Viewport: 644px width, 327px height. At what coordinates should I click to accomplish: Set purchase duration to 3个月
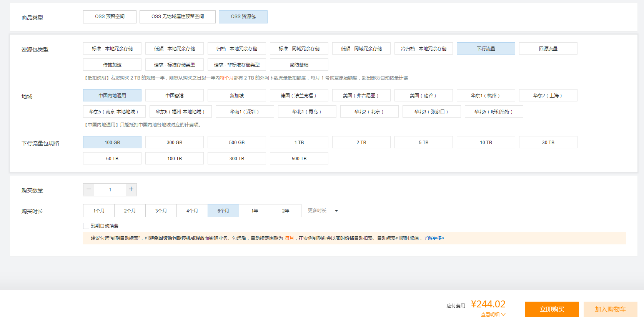(x=161, y=211)
